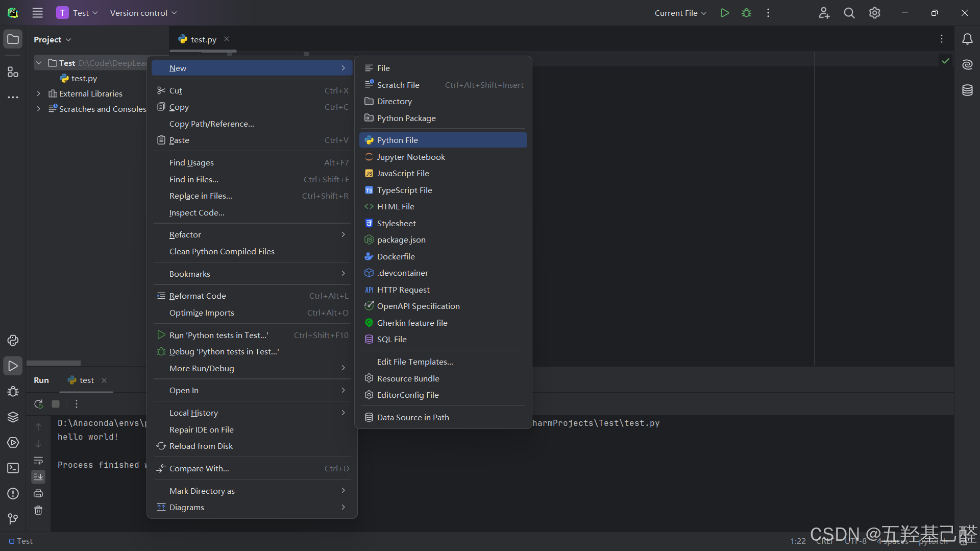Choose SQL File in New submenu
This screenshot has height=551, width=980.
[x=443, y=339]
